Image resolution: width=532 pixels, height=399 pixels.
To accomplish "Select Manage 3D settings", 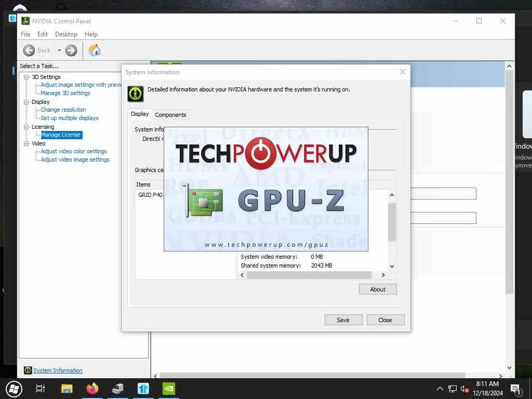I will tap(65, 93).
